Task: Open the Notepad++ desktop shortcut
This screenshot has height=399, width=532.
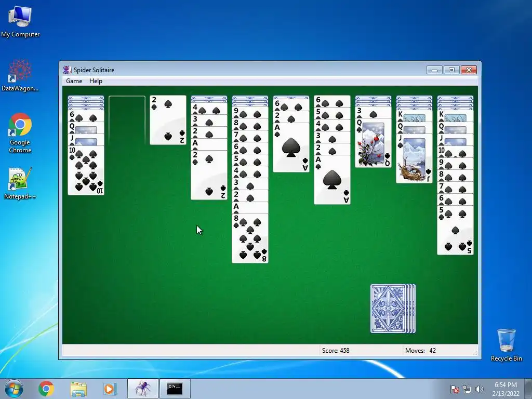Action: pos(20,183)
